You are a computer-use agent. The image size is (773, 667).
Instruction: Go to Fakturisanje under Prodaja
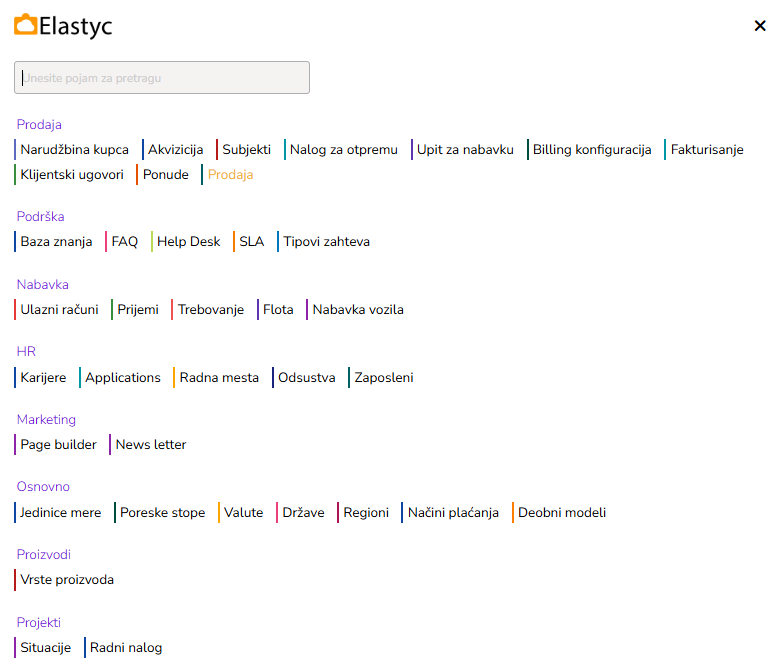707,150
